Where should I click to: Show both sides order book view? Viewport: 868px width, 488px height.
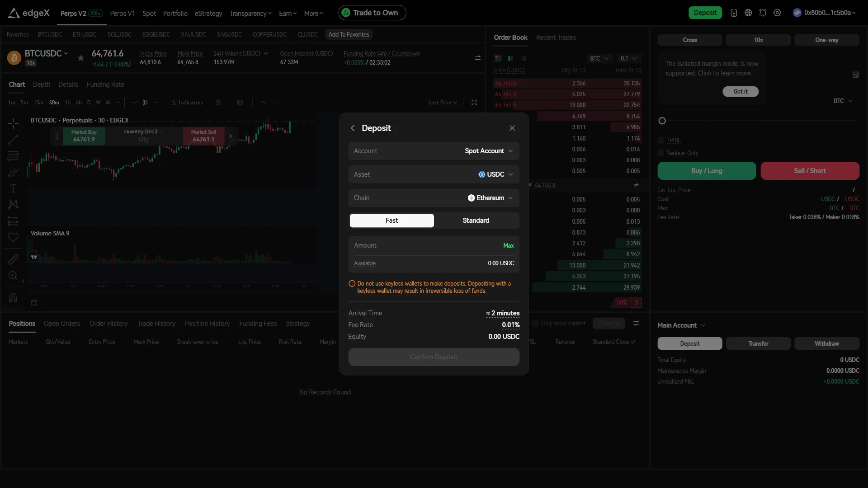click(x=498, y=58)
